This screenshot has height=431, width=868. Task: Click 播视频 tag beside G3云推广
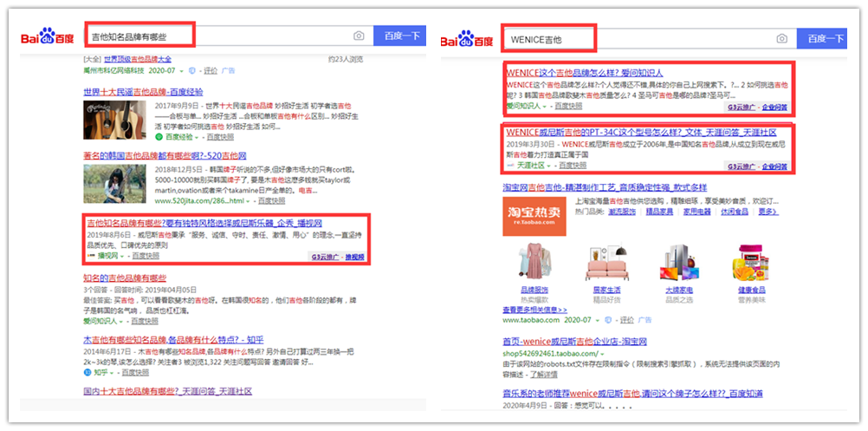pos(355,257)
